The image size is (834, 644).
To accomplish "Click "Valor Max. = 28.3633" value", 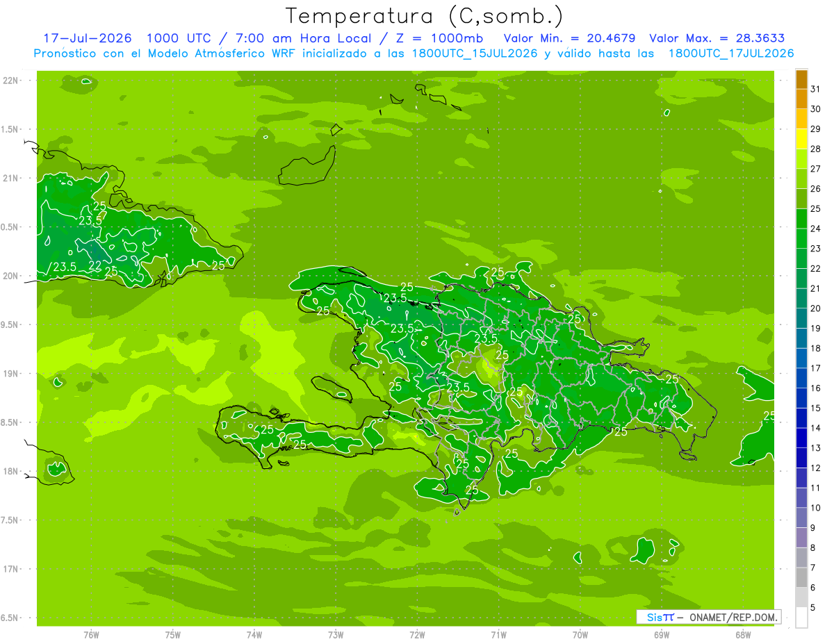I will pos(717,38).
